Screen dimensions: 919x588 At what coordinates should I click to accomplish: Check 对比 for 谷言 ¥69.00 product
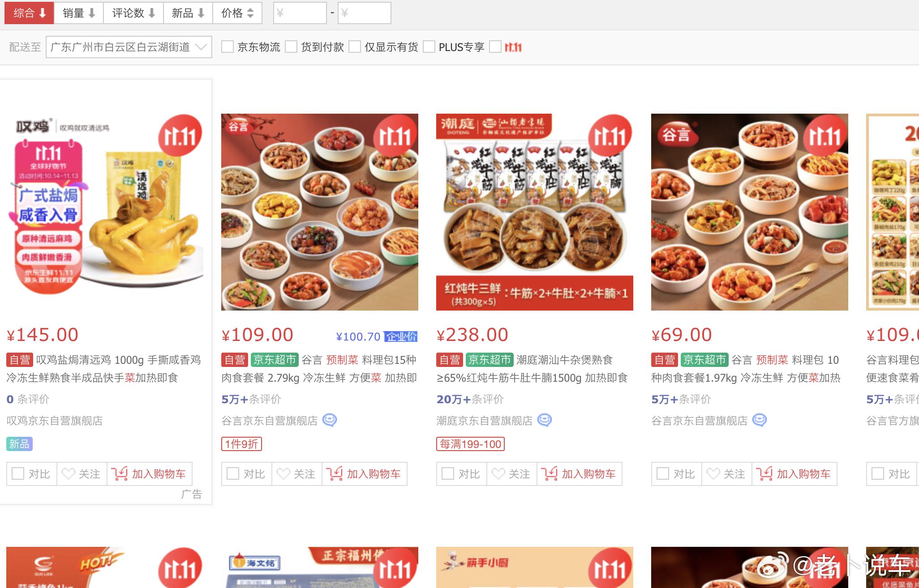[676, 474]
